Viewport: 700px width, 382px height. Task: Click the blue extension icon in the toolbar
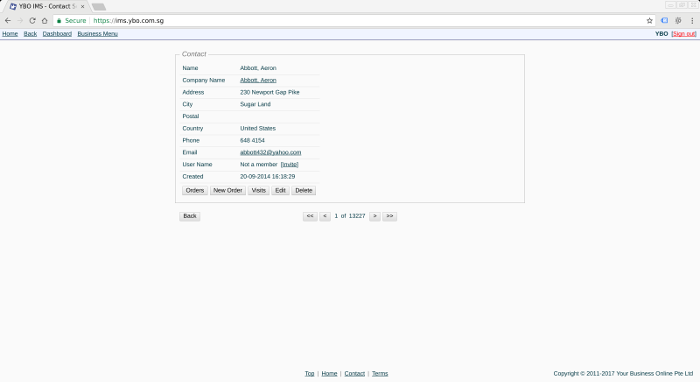point(664,21)
